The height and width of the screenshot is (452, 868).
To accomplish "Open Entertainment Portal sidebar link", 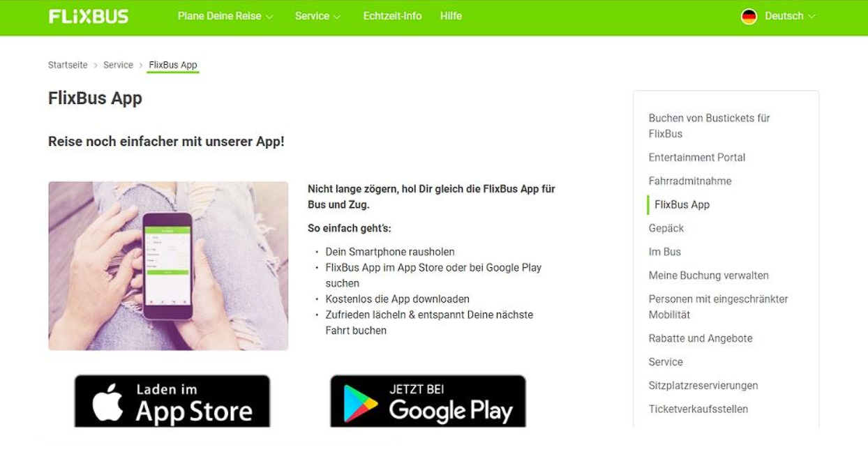I will pos(697,158).
